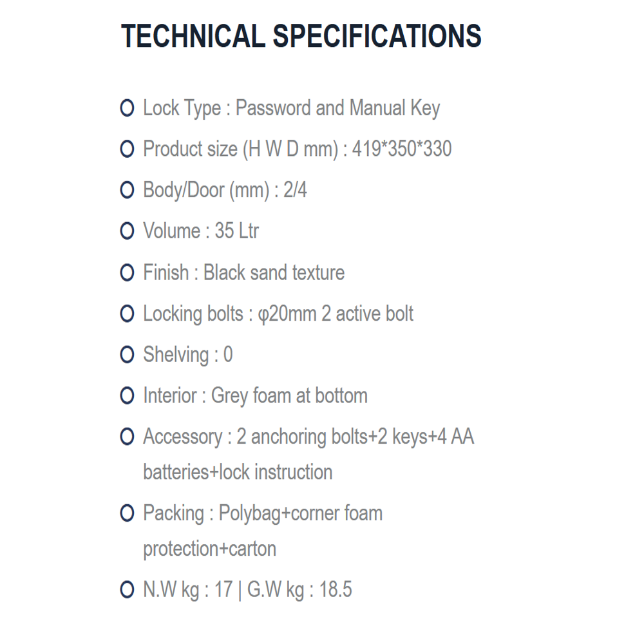Screen dimensions: 644x644
Task: Click the bullet circle next to Accessory
Action: click(x=127, y=437)
